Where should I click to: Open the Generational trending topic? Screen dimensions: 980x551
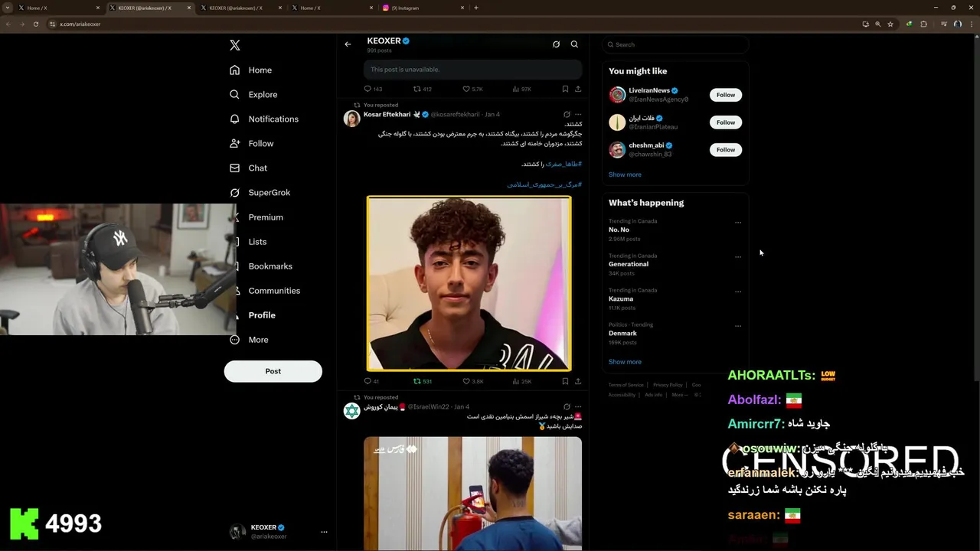(675, 264)
